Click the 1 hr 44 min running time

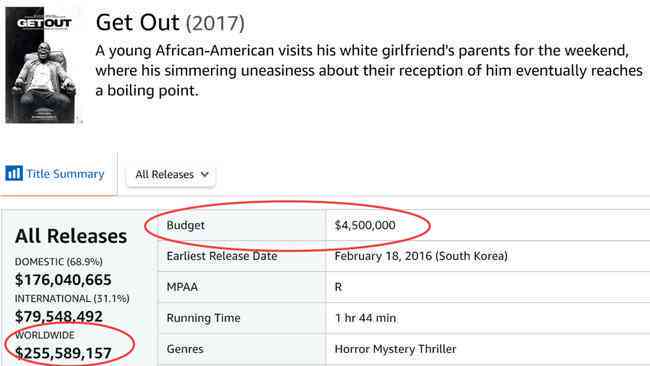365,318
